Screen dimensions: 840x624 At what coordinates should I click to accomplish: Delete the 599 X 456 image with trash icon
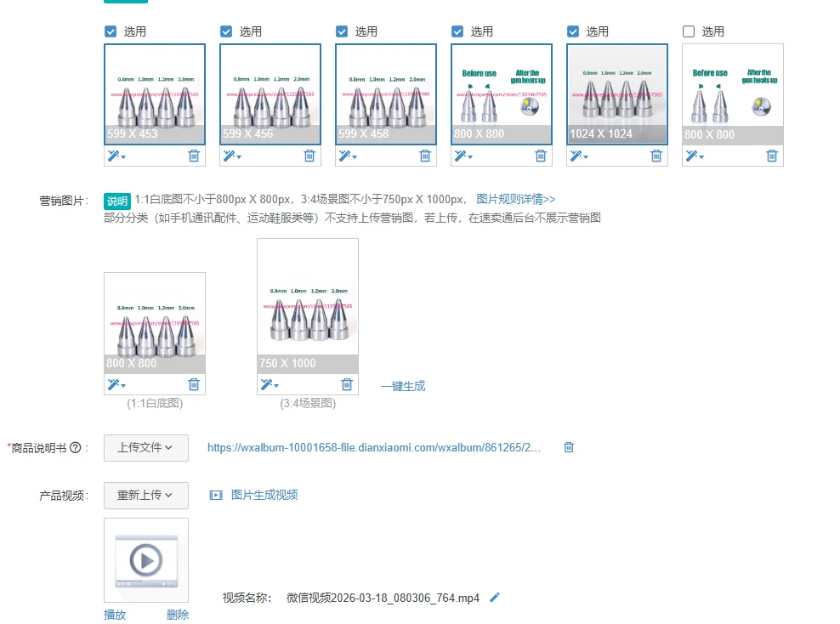309,156
